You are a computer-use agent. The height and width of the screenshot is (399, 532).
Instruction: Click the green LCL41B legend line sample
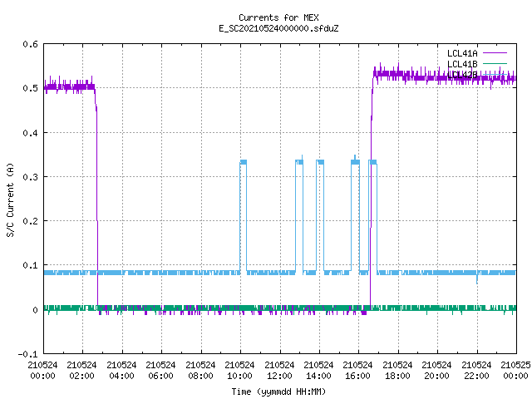pos(495,63)
